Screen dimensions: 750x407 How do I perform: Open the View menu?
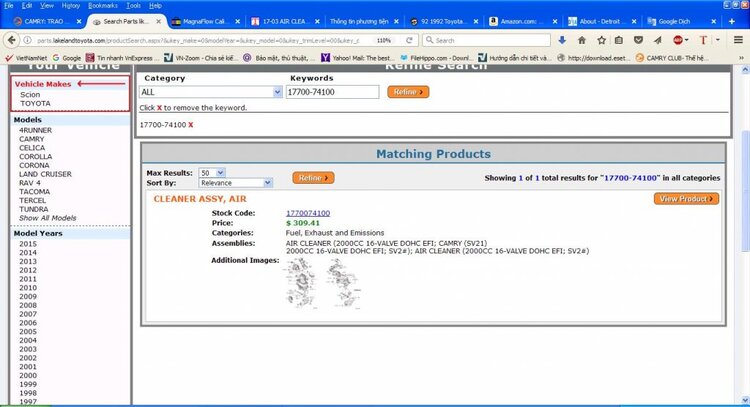tap(46, 6)
